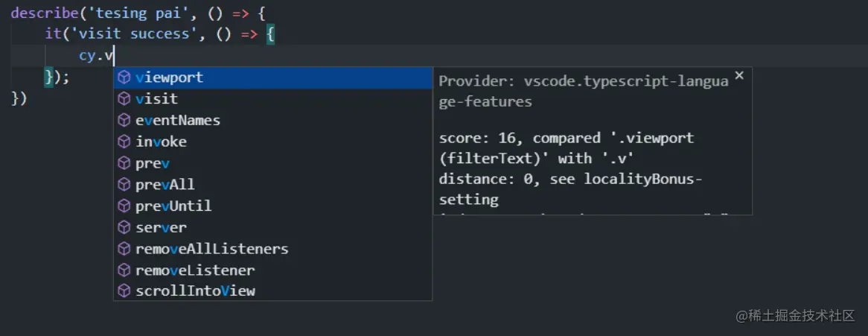Click the method icon next to invoke
The height and width of the screenshot is (336, 868).
[124, 142]
